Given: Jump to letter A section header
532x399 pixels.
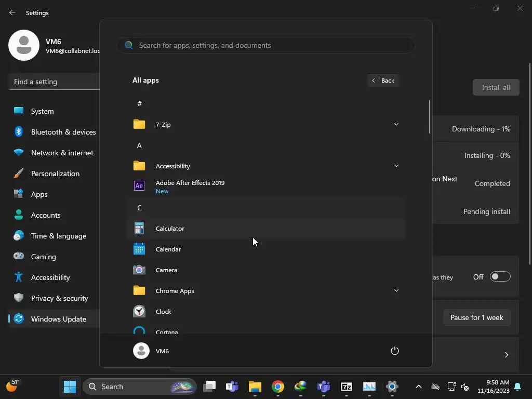Looking at the screenshot, I should 266,145.
